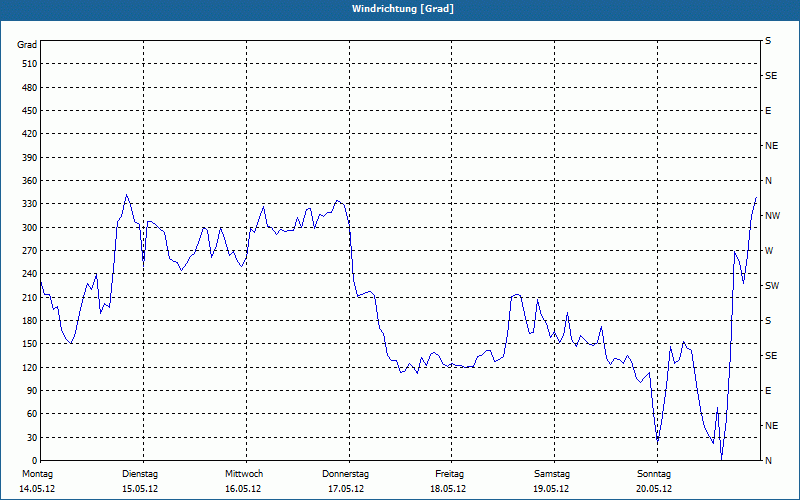Click E compass label beside 90 gridline

pos(768,391)
